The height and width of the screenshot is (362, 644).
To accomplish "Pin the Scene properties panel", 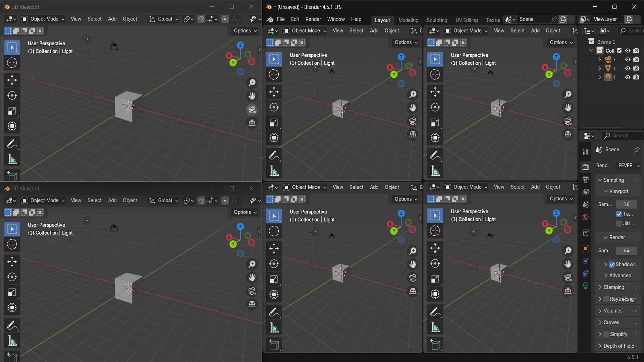I will point(636,149).
